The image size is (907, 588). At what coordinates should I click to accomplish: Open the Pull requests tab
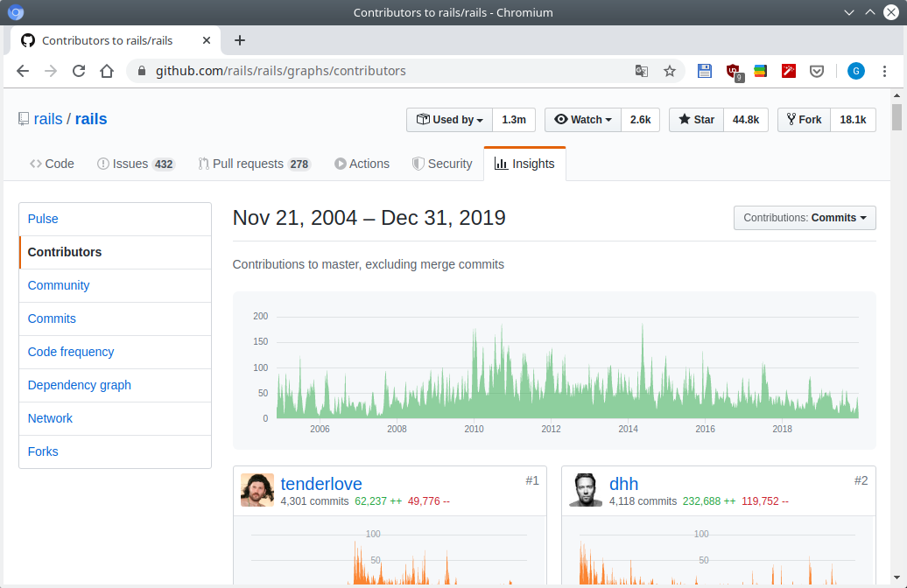255,164
